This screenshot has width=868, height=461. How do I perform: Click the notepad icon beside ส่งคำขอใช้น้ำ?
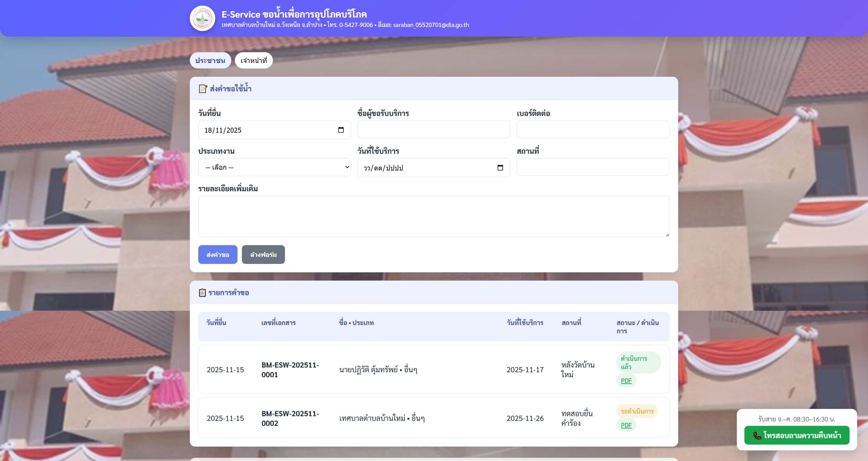click(203, 89)
